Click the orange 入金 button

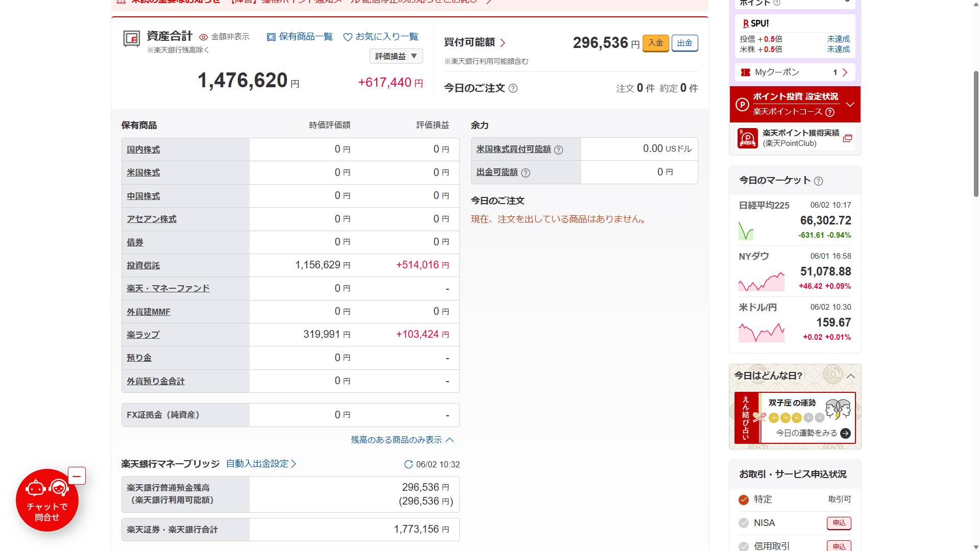tap(655, 43)
